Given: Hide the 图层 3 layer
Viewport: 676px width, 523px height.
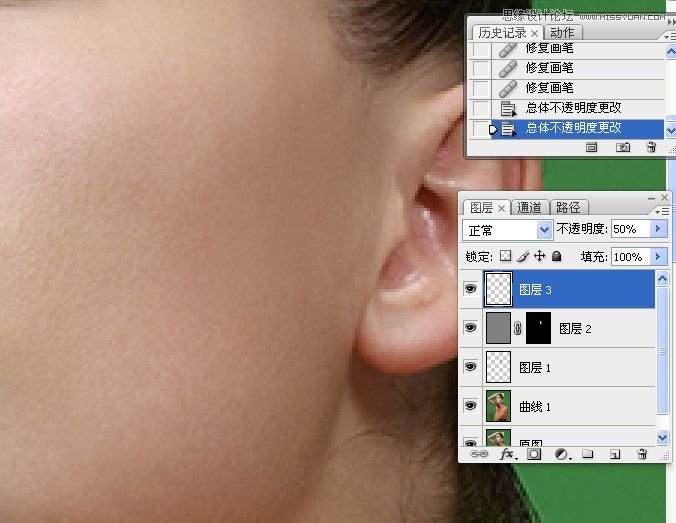Looking at the screenshot, I should coord(471,288).
